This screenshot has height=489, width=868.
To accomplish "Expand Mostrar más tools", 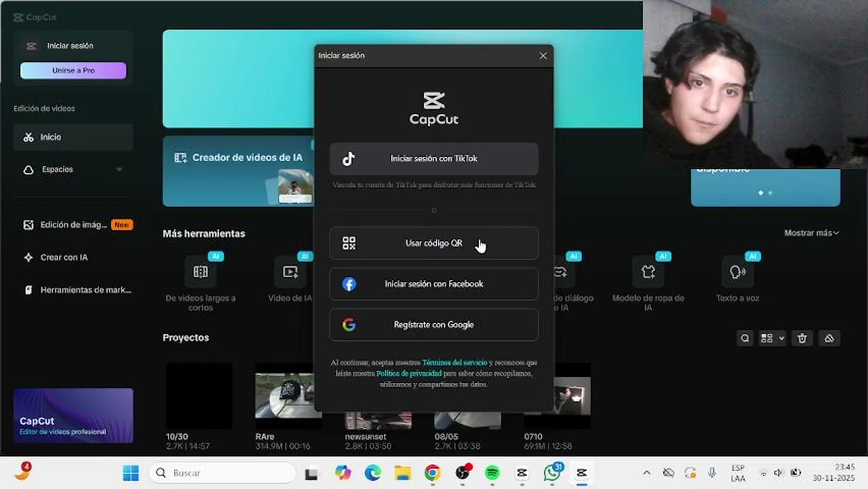I will (x=812, y=233).
